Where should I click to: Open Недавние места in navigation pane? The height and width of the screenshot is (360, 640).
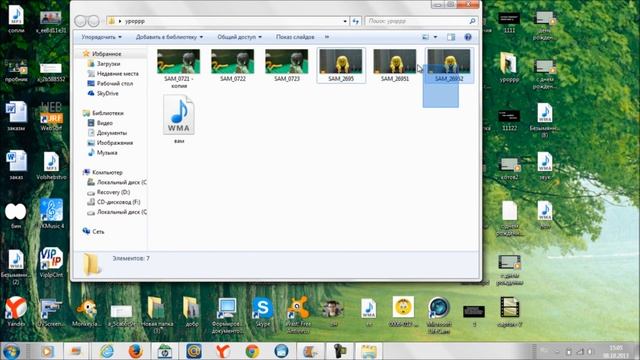[117, 73]
